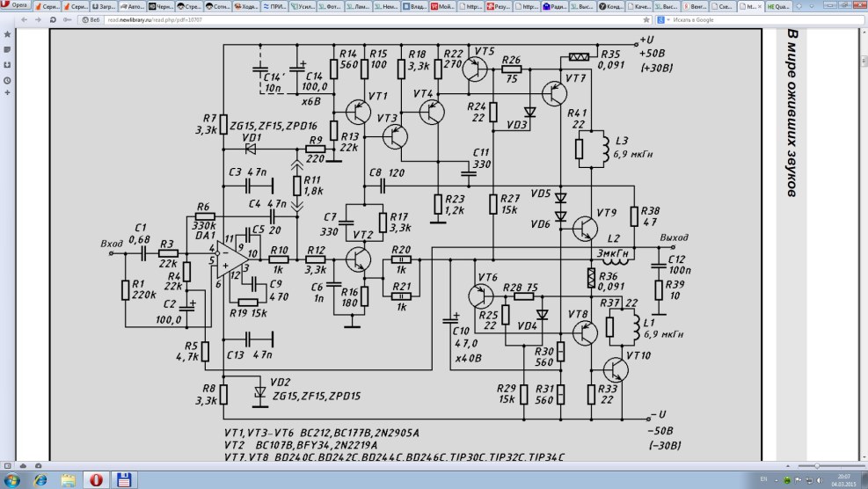This screenshot has width=868, height=489.
Task: Click the plus icon in the sidebar
Action: tap(7, 93)
